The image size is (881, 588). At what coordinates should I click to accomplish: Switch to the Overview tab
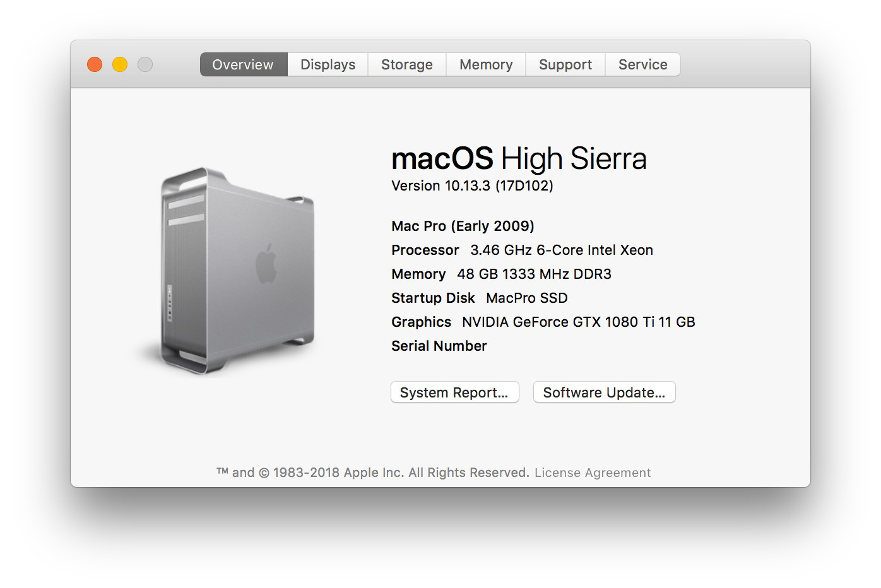pyautogui.click(x=243, y=64)
